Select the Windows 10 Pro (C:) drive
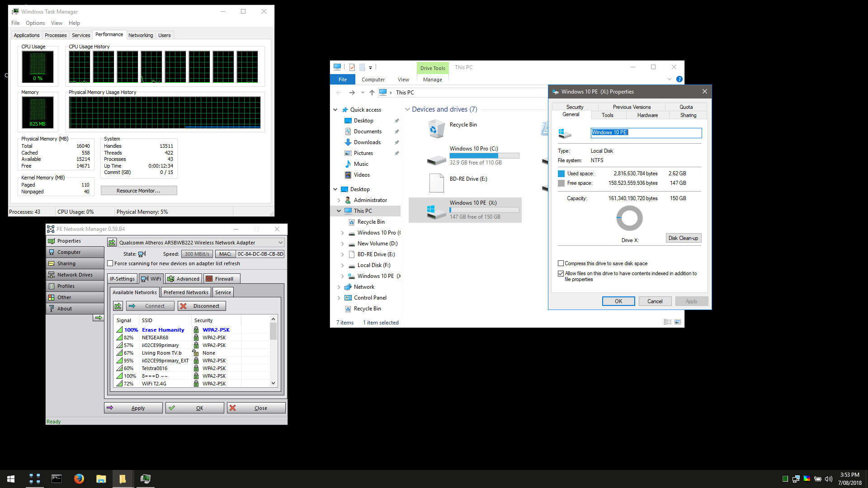Image resolution: width=868 pixels, height=488 pixels. 465,156
